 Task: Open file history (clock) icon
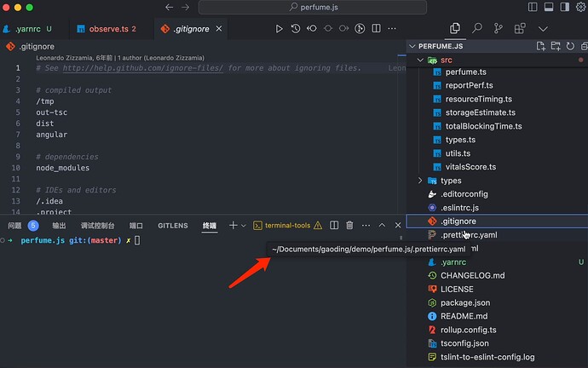(x=296, y=28)
